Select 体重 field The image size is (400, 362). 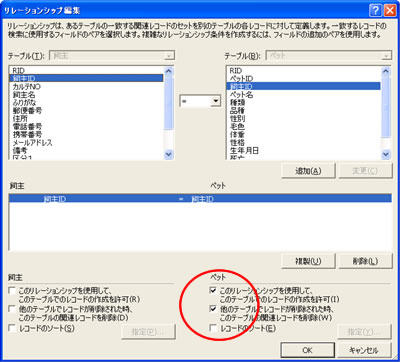304,135
